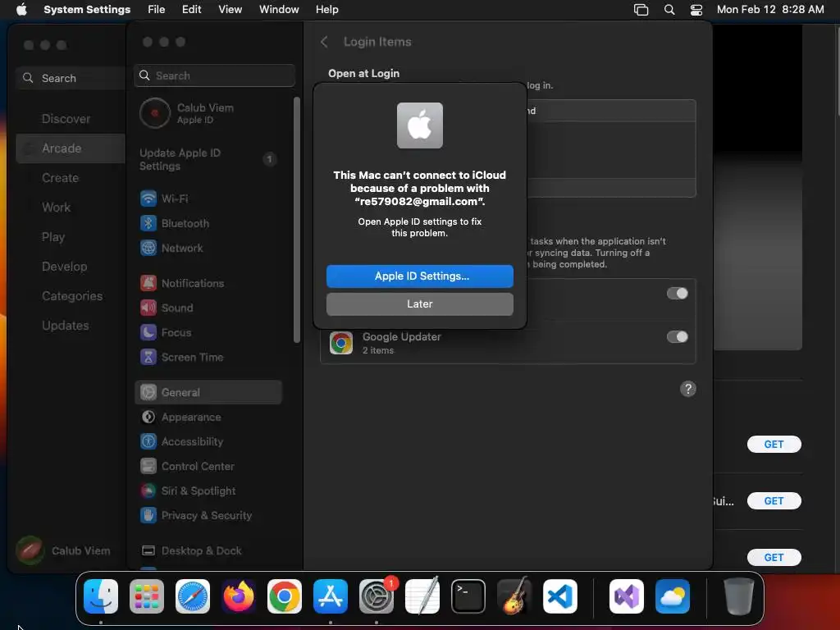Select Discover in App Store sidebar
This screenshot has width=840, height=630.
66,119
